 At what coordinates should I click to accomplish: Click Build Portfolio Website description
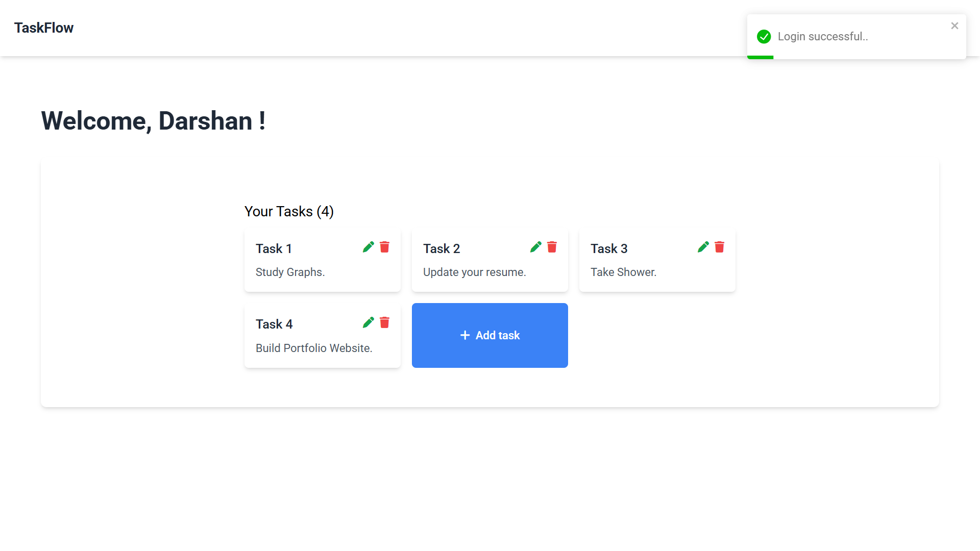tap(314, 348)
